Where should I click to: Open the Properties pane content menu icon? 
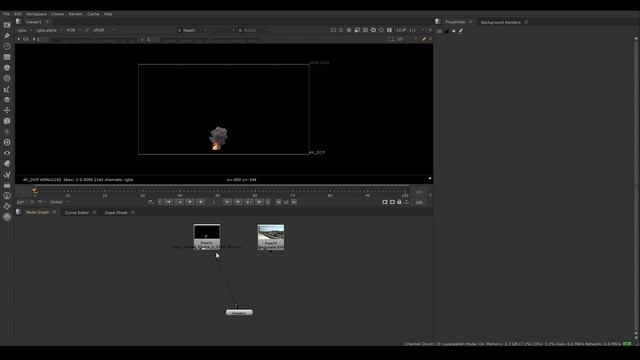click(x=438, y=22)
